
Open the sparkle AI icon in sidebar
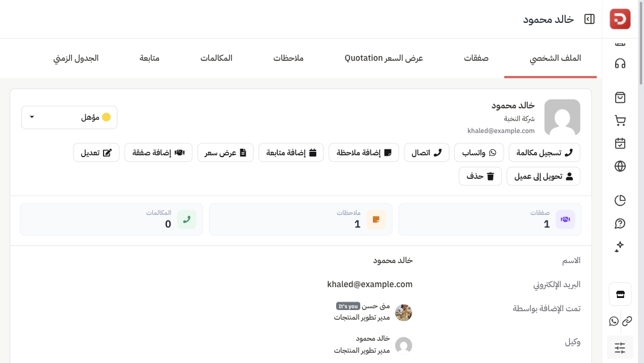(619, 247)
